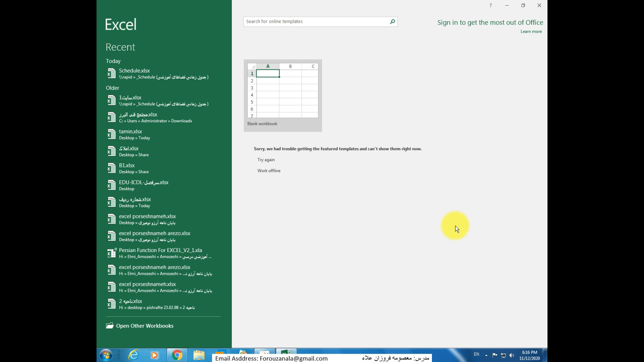Open Other Workbooks
The image size is (644, 362).
click(x=144, y=325)
